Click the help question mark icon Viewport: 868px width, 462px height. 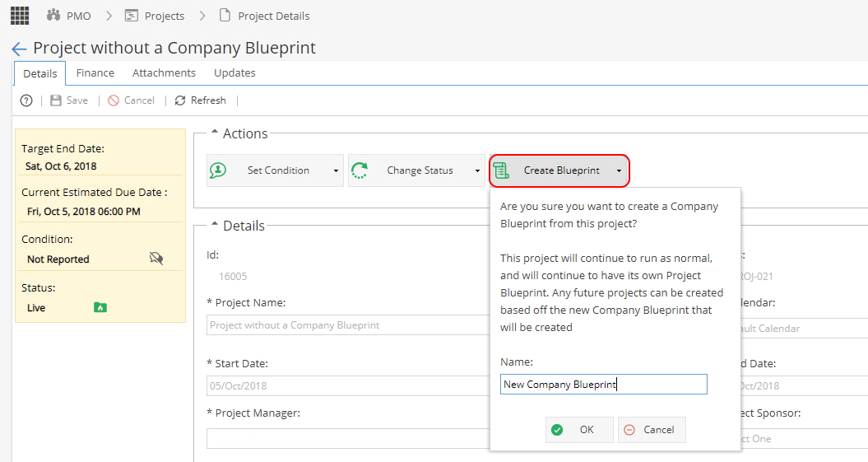(x=26, y=100)
